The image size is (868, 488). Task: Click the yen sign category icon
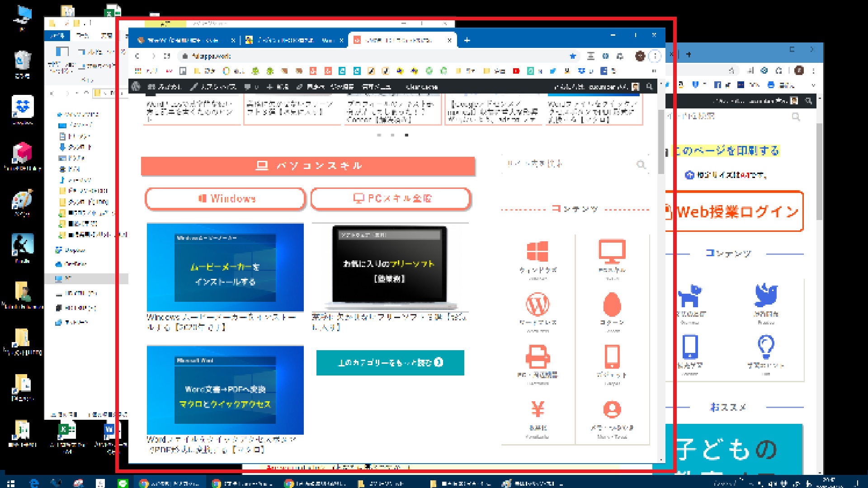538,409
